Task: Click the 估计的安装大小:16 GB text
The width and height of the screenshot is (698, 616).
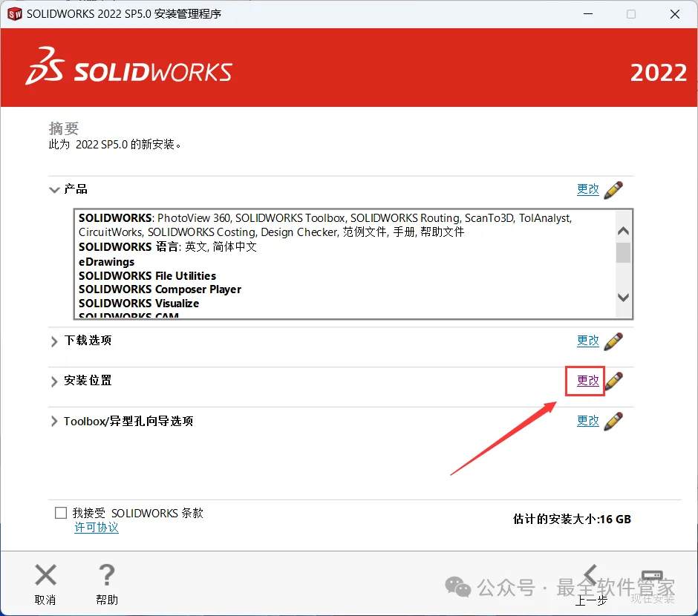Action: point(572,519)
